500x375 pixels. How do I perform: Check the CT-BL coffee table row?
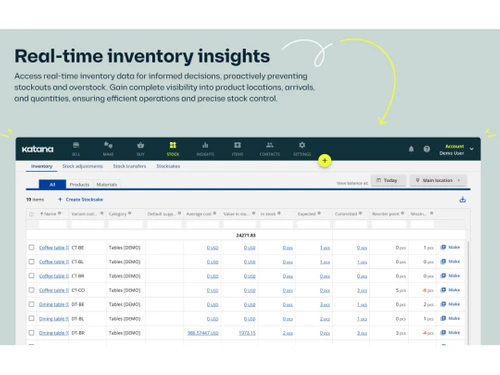(x=31, y=262)
